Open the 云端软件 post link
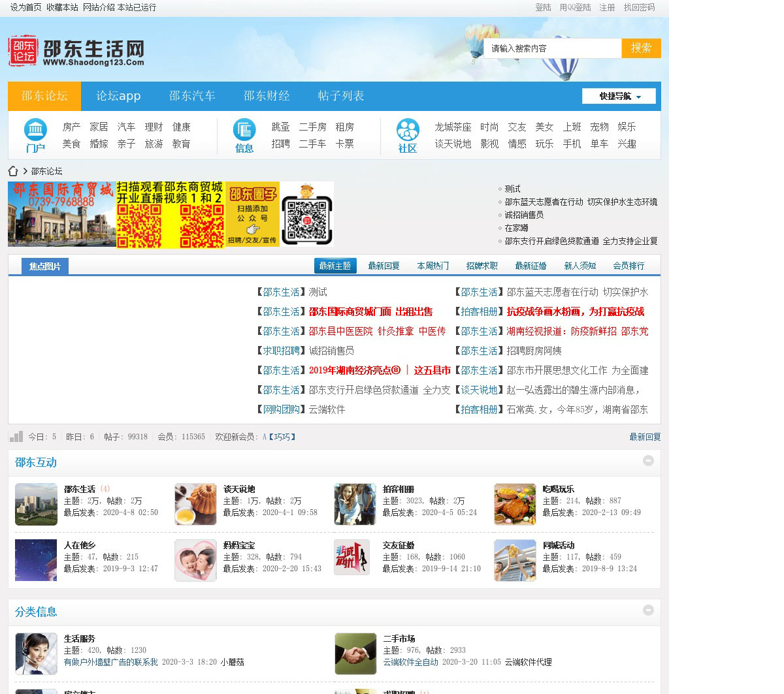This screenshot has height=694, width=784. [x=327, y=409]
